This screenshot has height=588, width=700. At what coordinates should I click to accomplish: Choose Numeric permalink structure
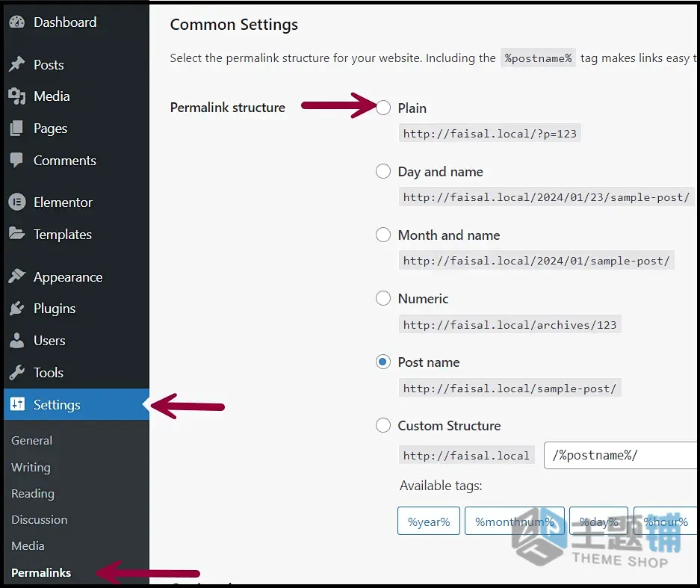point(383,298)
